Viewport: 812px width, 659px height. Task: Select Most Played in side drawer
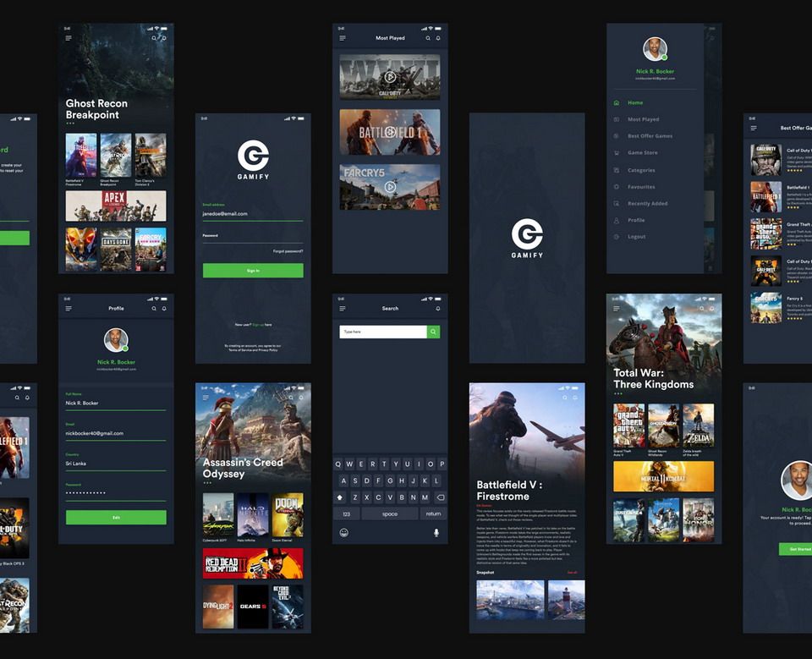(643, 119)
